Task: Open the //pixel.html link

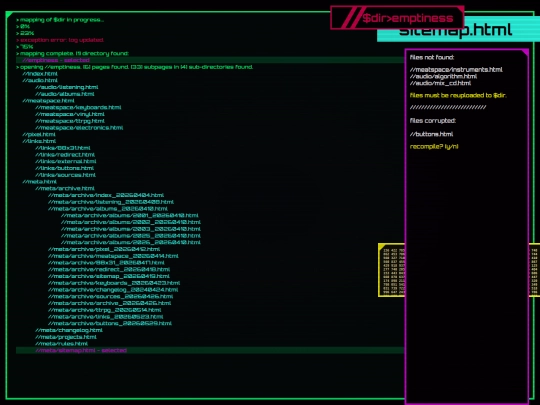Action: [x=39, y=134]
